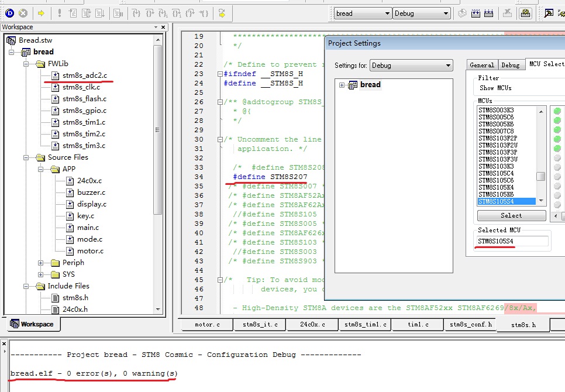This screenshot has height=392, width=565.
Task: Select the stm8s_adc2.c file icon in FWLib
Action: pyautogui.click(x=55, y=75)
